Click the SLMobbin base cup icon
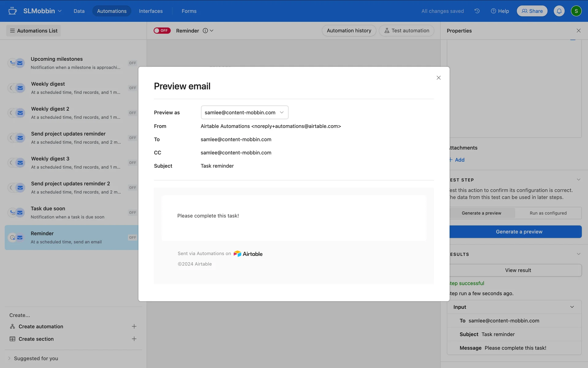Viewport: 588px width, 368px height. 13,11
